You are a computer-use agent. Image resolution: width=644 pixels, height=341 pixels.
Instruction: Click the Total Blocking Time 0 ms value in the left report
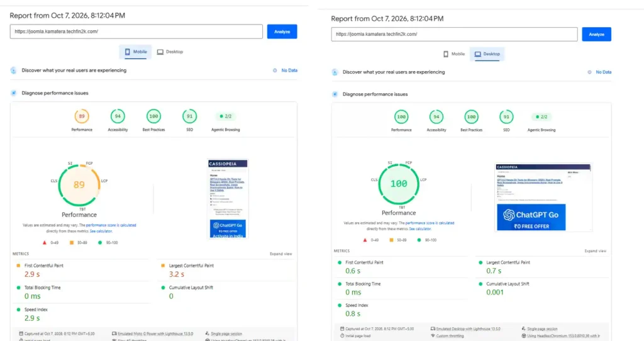pyautogui.click(x=33, y=296)
